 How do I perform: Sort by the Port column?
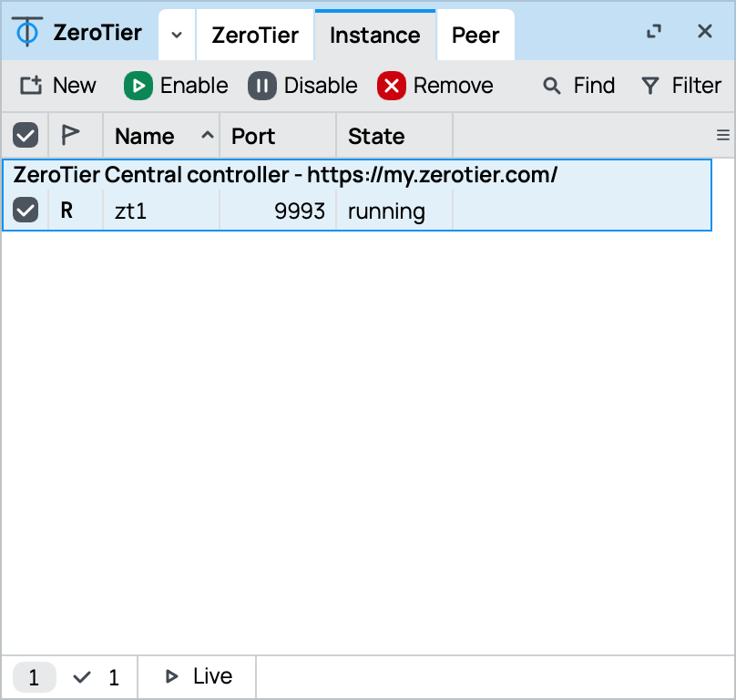tap(278, 136)
